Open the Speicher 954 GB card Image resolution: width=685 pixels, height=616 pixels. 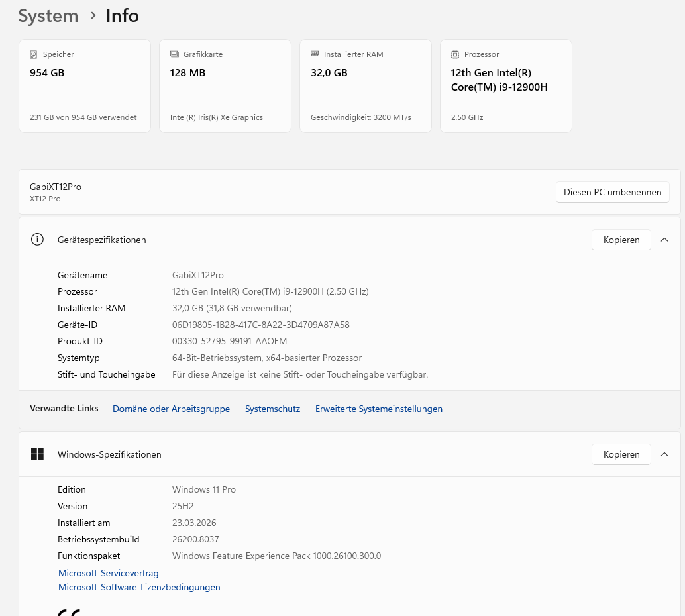(x=85, y=86)
